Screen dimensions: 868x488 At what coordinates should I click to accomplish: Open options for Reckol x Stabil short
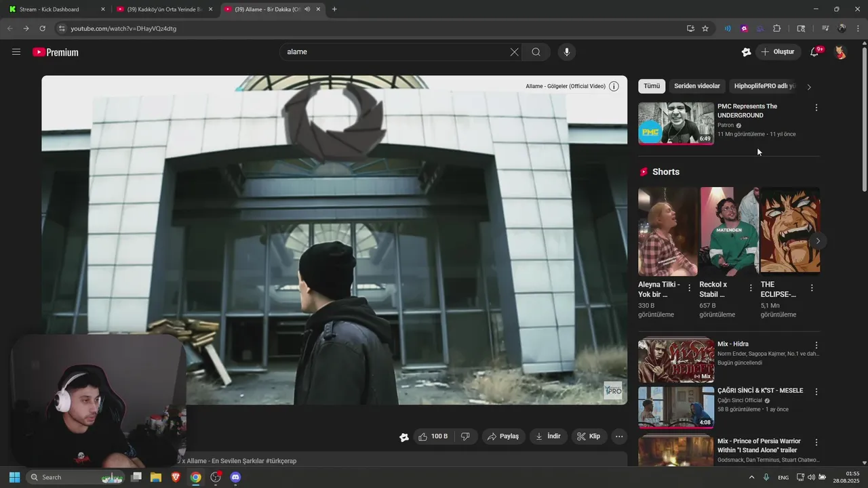pos(751,288)
